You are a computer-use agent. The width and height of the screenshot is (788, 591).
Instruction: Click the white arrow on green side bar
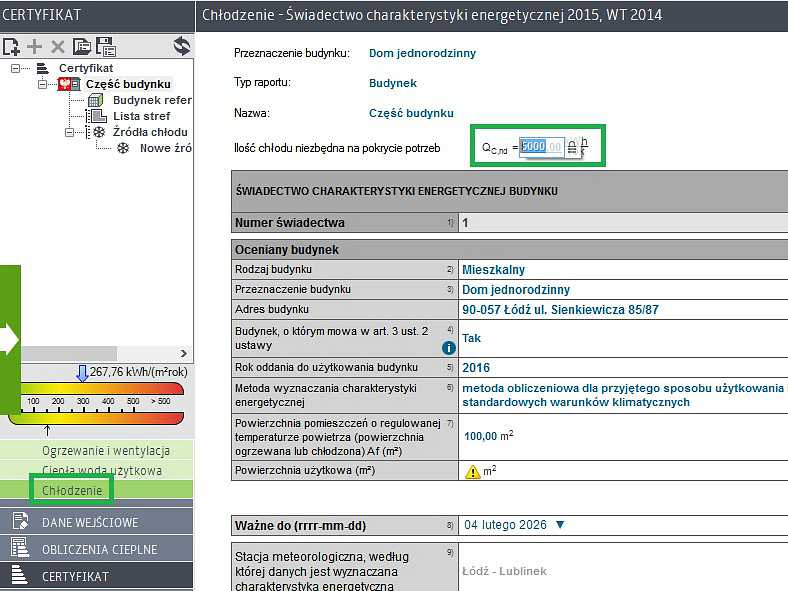9,339
